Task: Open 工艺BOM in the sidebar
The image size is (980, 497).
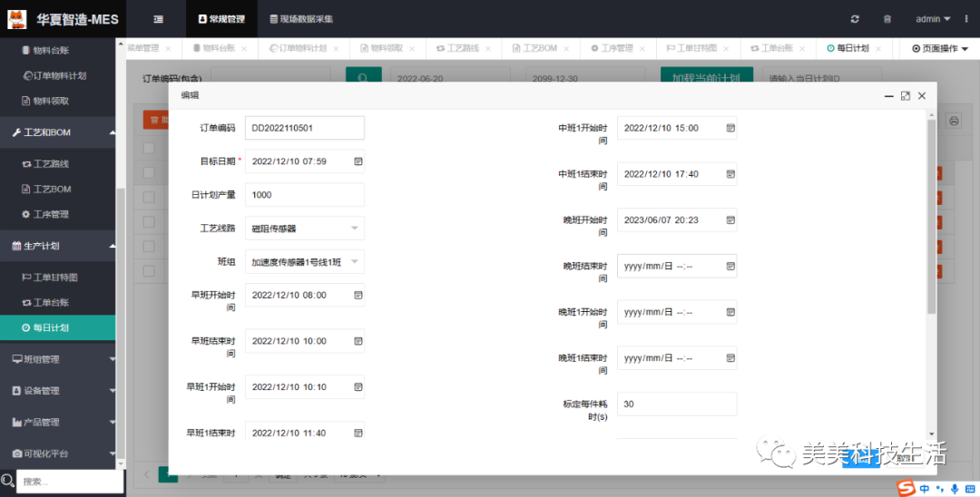Action: pos(46,189)
